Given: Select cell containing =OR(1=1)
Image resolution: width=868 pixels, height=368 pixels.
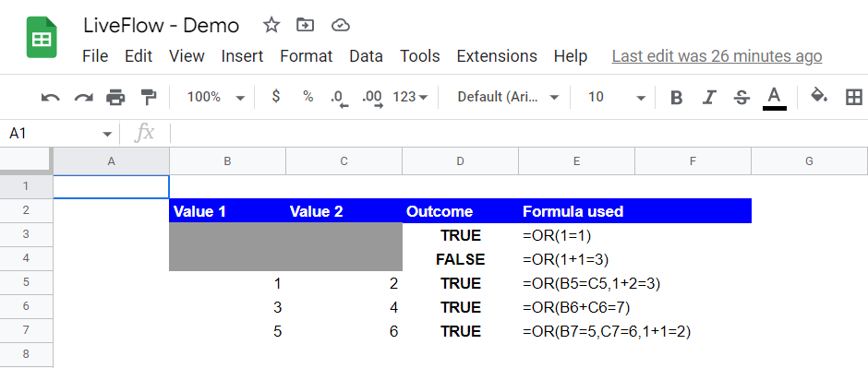Looking at the screenshot, I should pyautogui.click(x=576, y=235).
